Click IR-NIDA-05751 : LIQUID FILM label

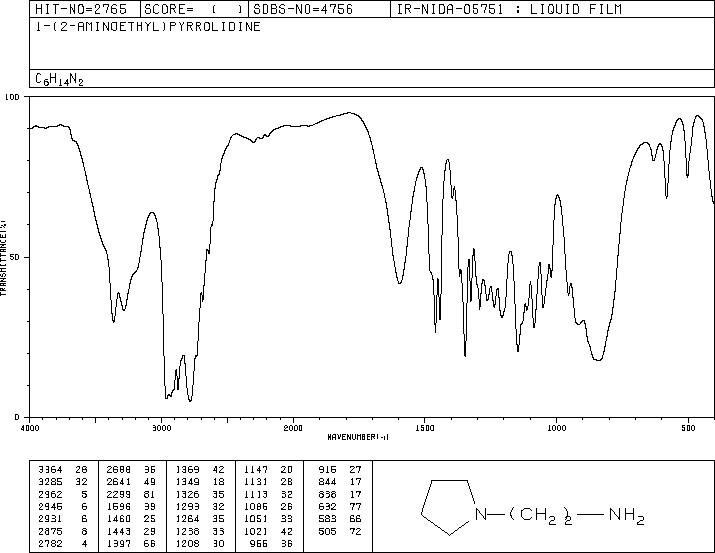coord(509,9)
